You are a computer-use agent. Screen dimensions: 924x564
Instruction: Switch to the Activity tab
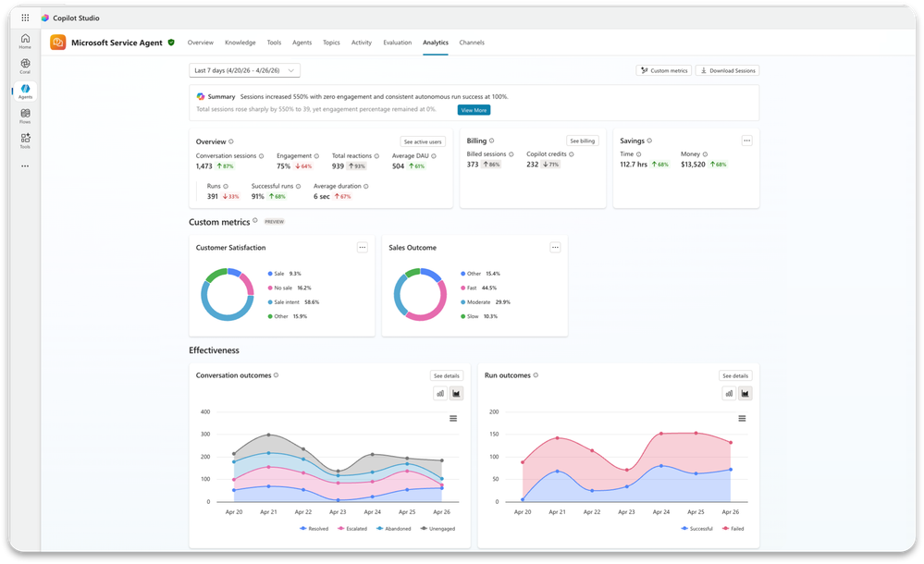[x=362, y=43]
